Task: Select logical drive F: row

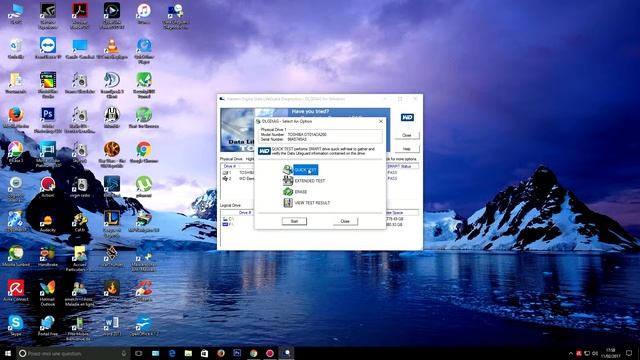Action: [x=320, y=224]
